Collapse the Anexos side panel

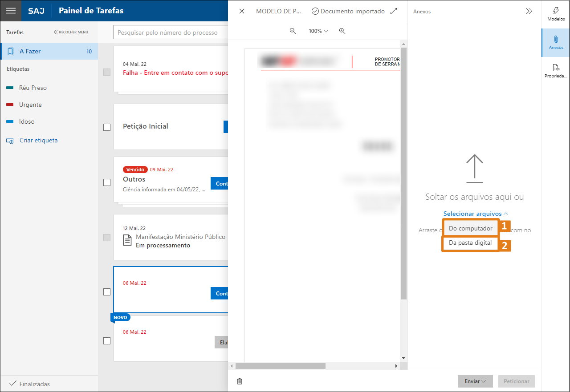(x=529, y=12)
